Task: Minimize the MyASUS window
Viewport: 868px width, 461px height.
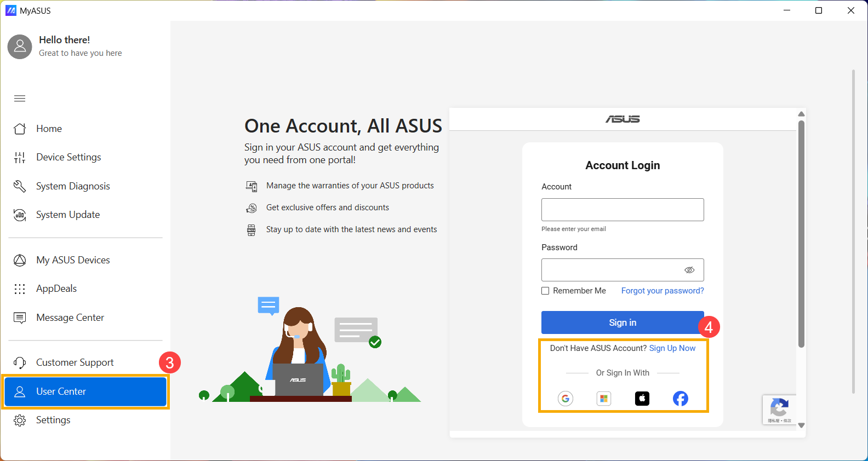Action: click(x=787, y=10)
